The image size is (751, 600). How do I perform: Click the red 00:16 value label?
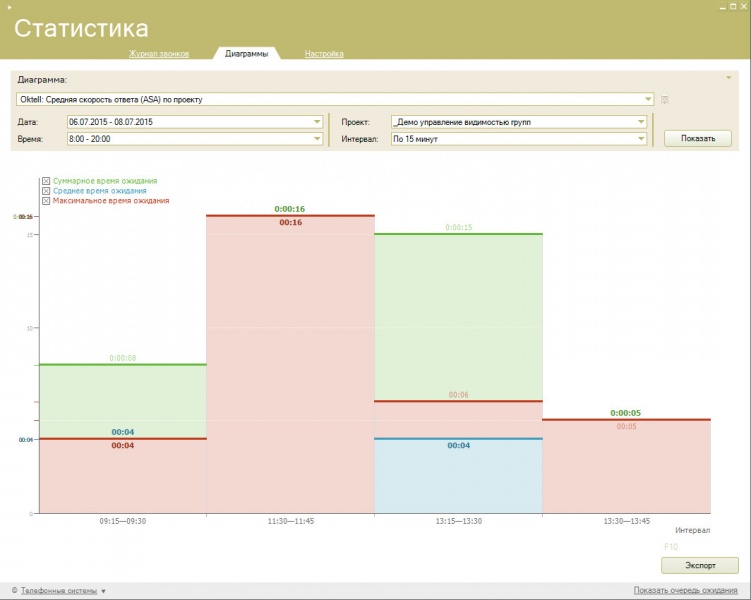[x=291, y=223]
